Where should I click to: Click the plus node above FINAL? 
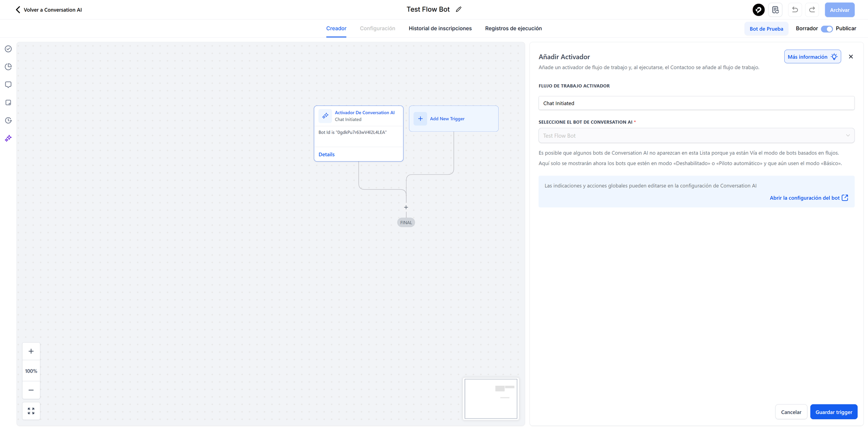pos(406,208)
